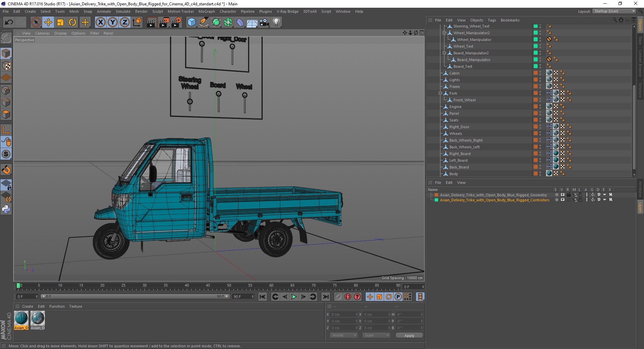
Task: Click Make Editable icon in left toolbar
Action: click(6, 39)
